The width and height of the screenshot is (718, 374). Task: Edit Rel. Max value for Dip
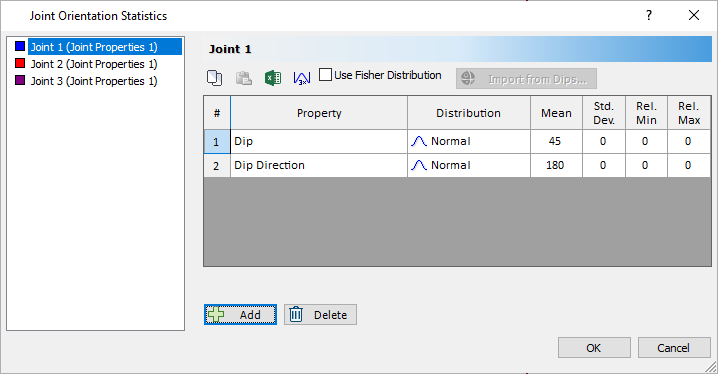pos(689,141)
